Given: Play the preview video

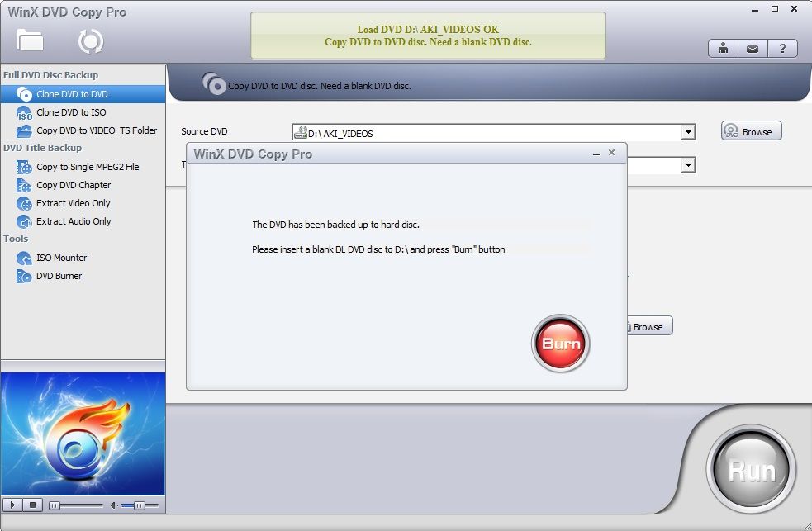Looking at the screenshot, I should 13,505.
